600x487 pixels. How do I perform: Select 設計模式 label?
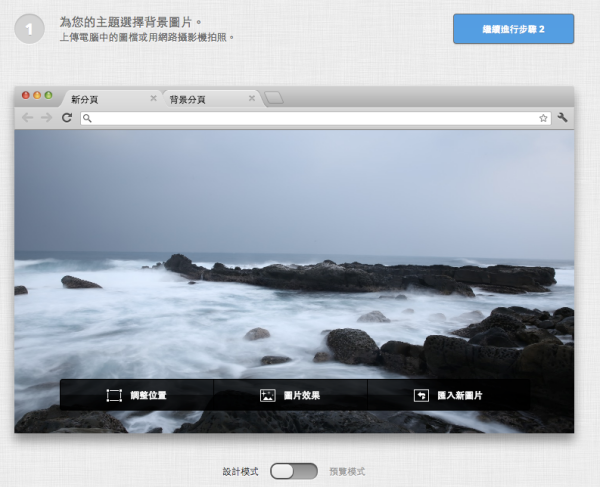tap(240, 471)
